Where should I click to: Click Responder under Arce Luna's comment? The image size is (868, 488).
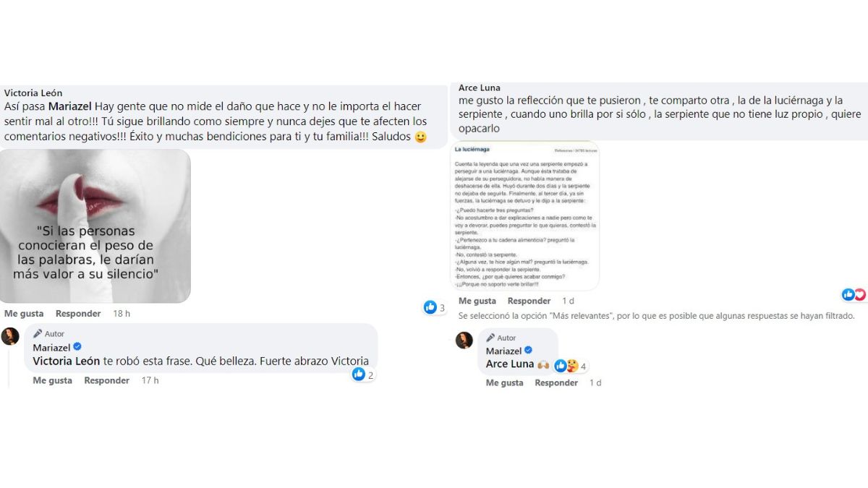(x=529, y=301)
